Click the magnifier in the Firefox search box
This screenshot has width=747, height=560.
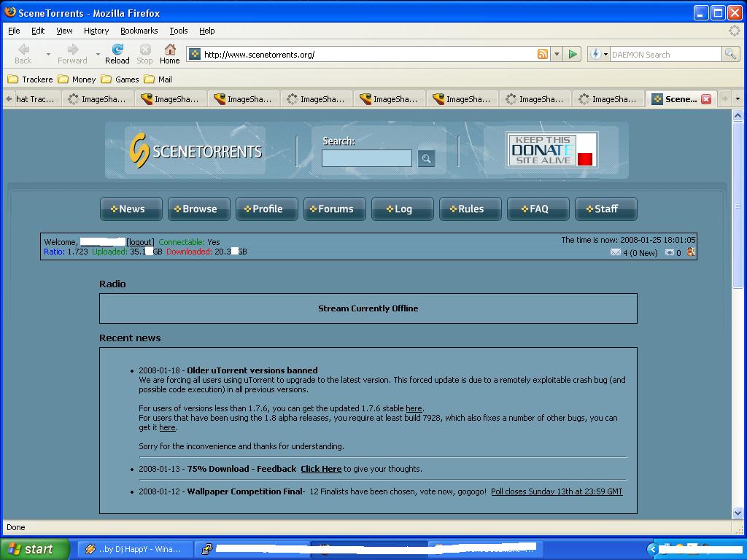729,54
